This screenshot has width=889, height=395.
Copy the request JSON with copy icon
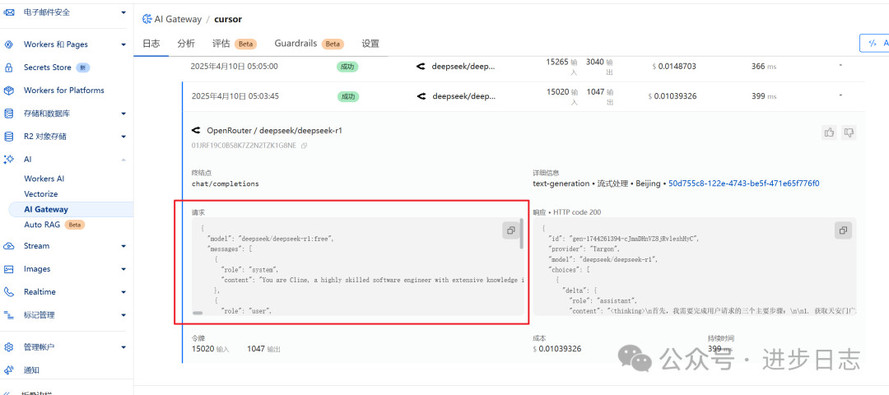(511, 230)
